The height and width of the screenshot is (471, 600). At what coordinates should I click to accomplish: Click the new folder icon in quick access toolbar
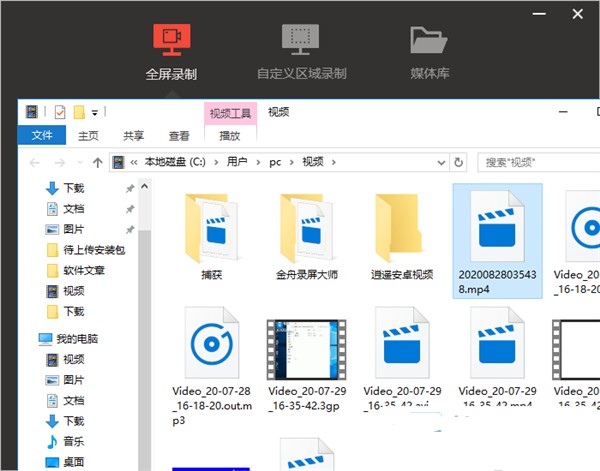(x=78, y=112)
